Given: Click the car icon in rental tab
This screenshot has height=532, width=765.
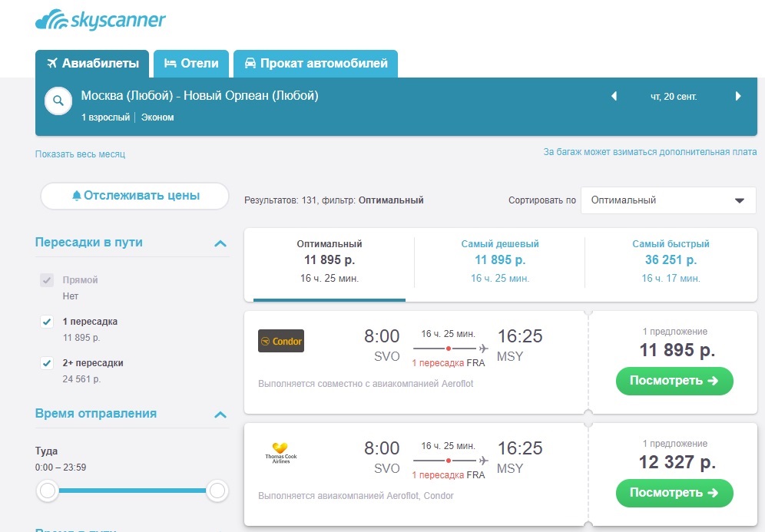Looking at the screenshot, I should pos(250,64).
